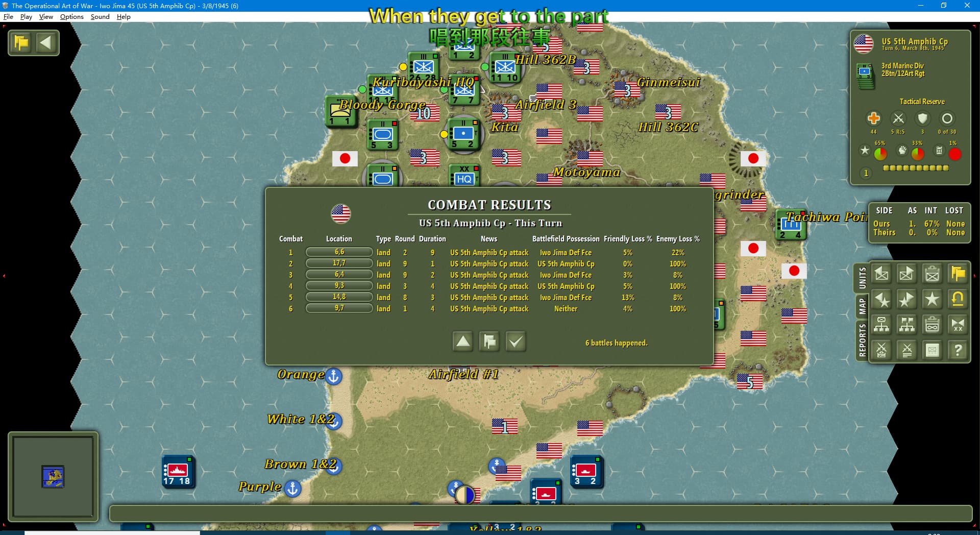Viewport: 980px width, 535px height.
Task: Click the US flag in Combat Results dialog
Action: (340, 213)
